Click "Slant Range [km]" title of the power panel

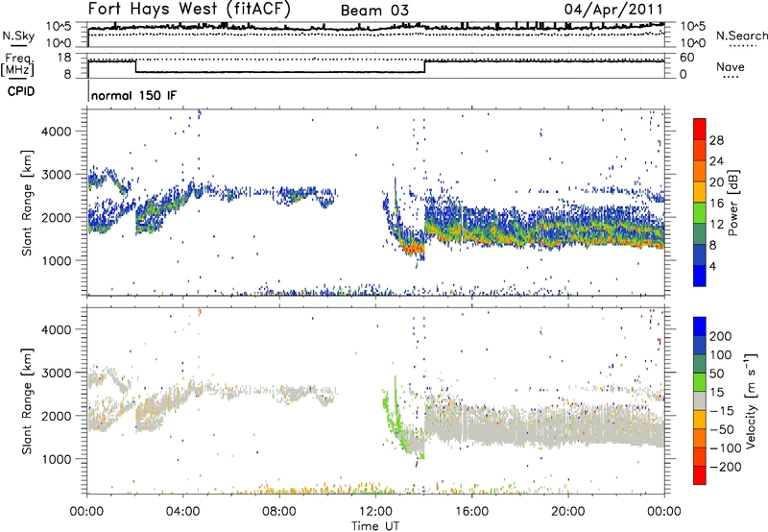pos(27,203)
